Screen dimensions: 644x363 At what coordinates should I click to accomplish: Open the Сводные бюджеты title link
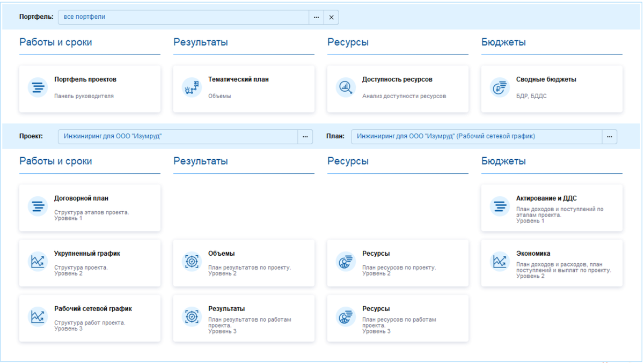pos(546,79)
